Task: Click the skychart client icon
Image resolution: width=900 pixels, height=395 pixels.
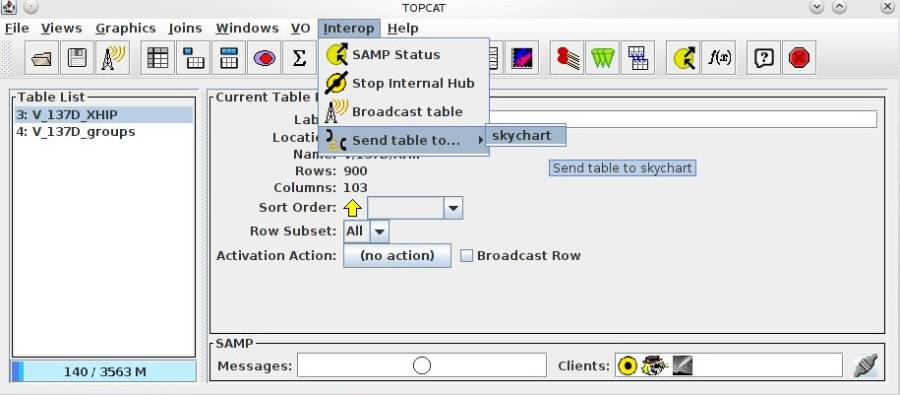Action: click(x=682, y=365)
